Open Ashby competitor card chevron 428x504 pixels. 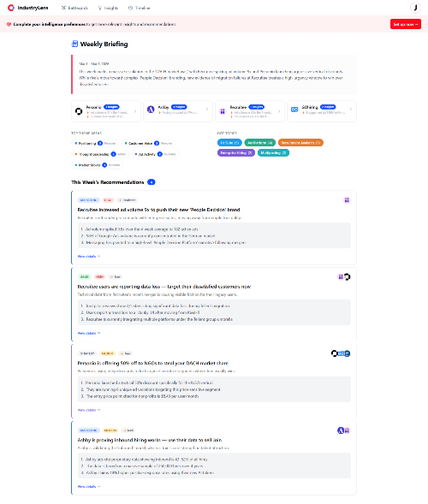(207, 110)
